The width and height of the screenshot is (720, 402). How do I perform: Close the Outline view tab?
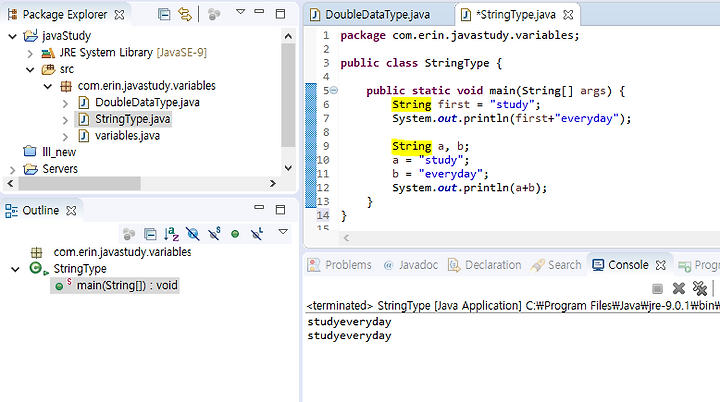click(x=71, y=210)
